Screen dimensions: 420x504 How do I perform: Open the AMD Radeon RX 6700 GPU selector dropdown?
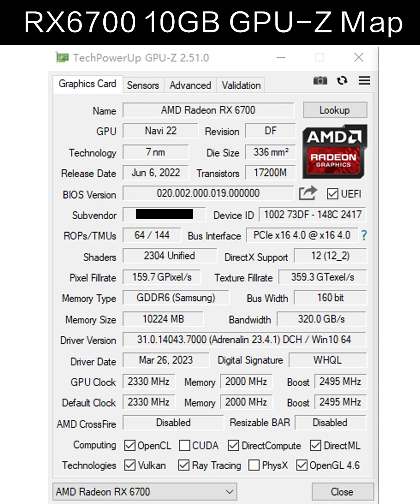coord(144,491)
